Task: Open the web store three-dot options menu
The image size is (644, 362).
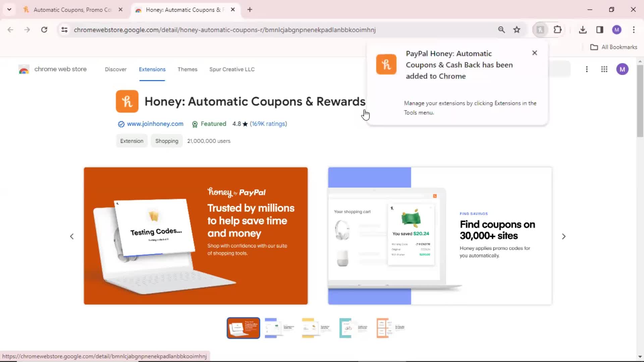Action: 587,69
